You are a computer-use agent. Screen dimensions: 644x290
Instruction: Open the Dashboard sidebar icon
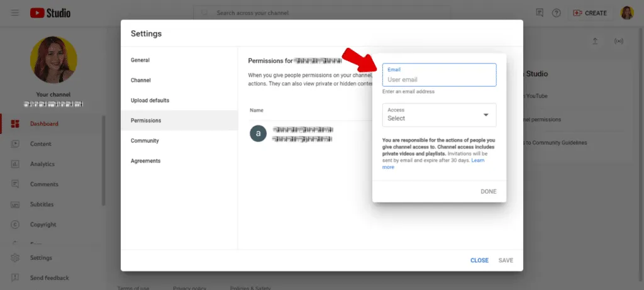coord(15,124)
